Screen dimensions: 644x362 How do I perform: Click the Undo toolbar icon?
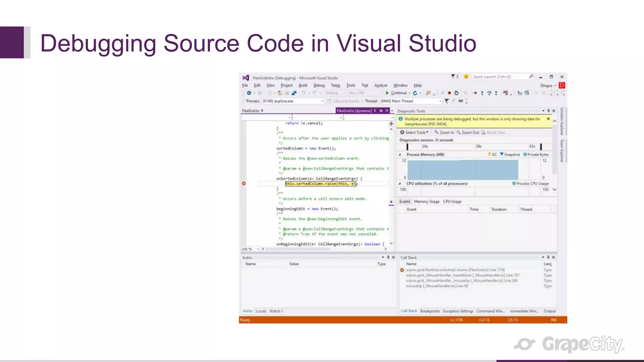click(303, 93)
